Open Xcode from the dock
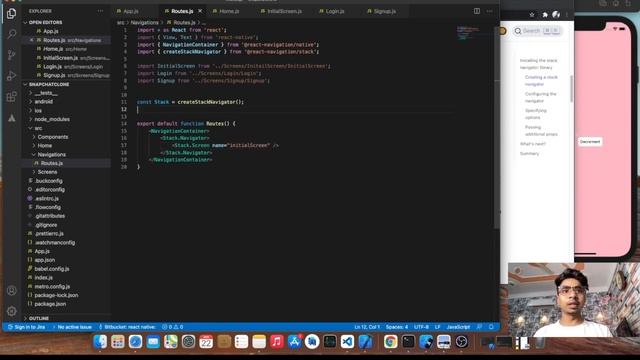640x360 pixels. [x=365, y=342]
